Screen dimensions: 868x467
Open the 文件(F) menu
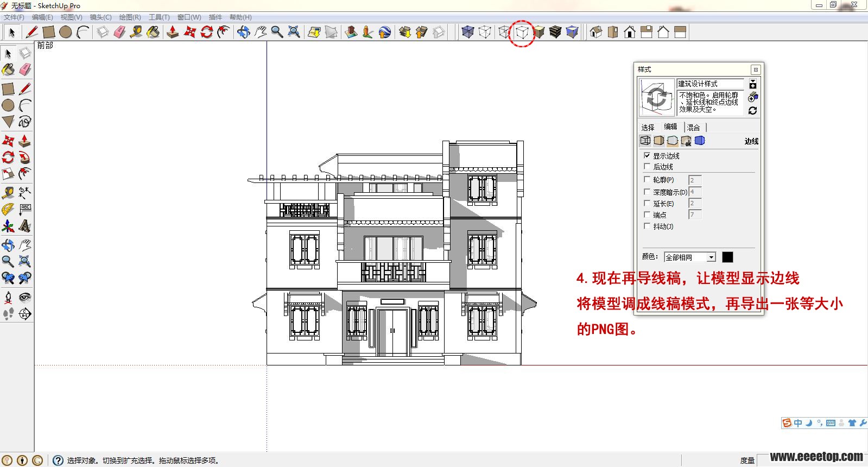pyautogui.click(x=14, y=17)
